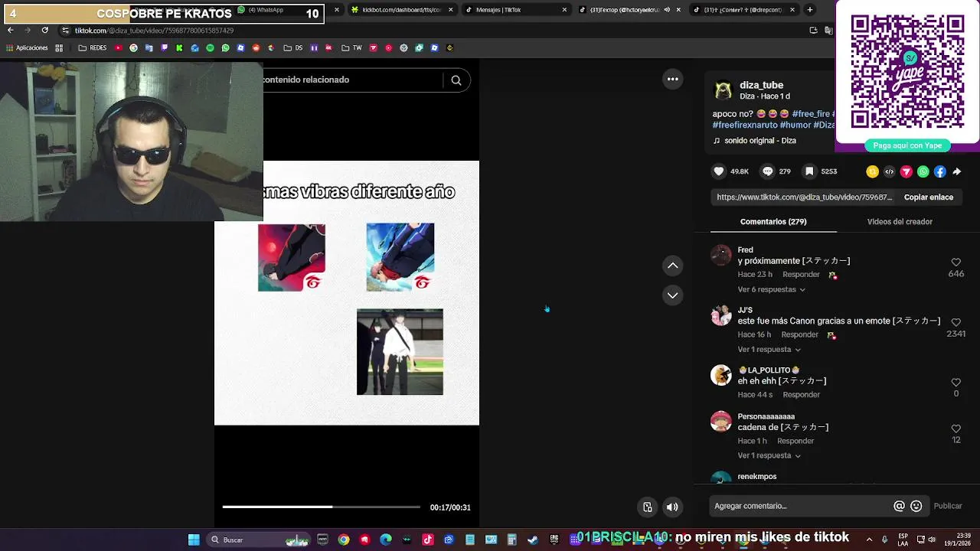Switch to the Comentarios (279) tab

(x=773, y=222)
